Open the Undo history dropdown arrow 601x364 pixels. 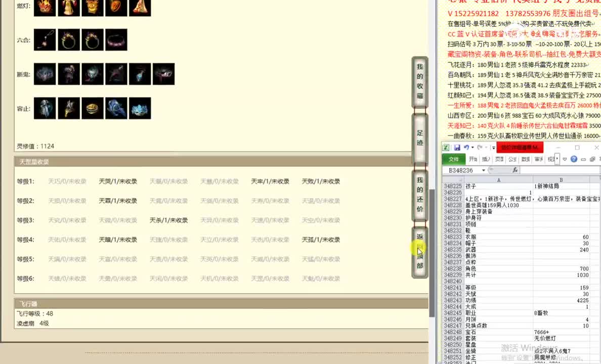coord(472,147)
